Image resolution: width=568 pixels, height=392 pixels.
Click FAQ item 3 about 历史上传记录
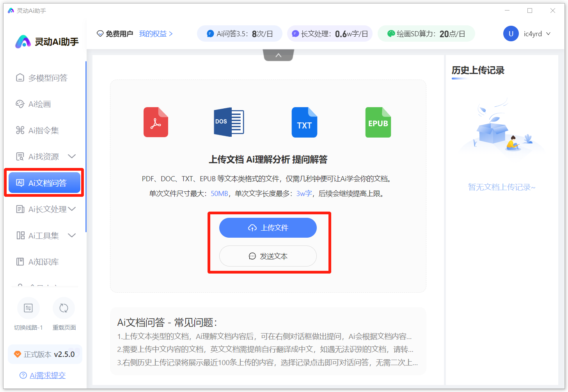(x=268, y=362)
